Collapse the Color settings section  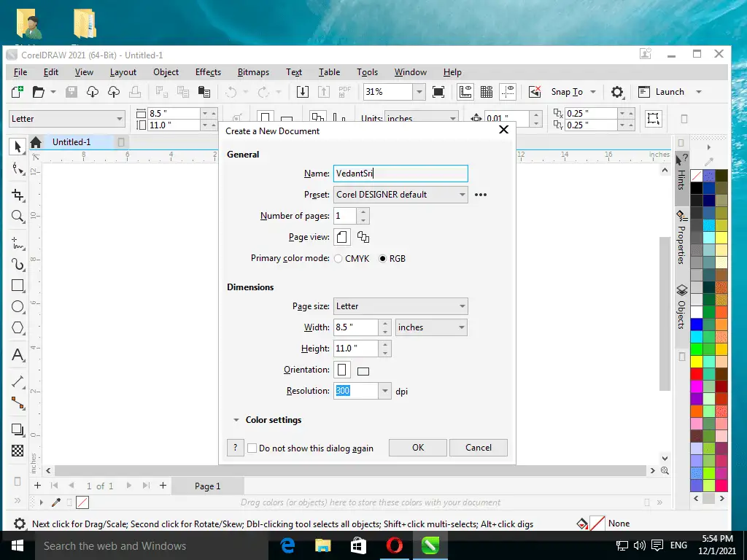click(x=236, y=420)
